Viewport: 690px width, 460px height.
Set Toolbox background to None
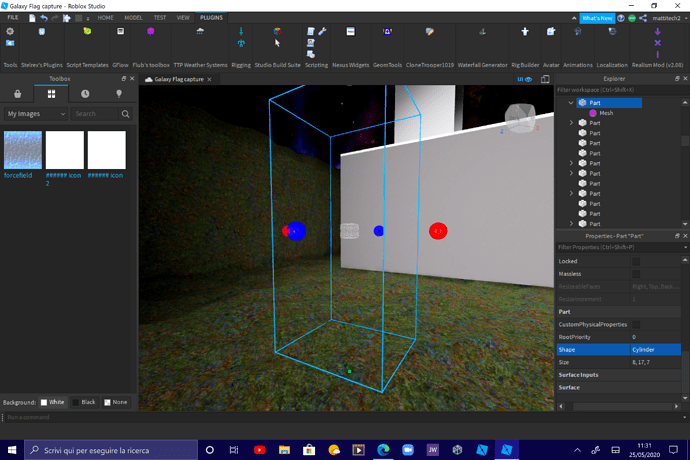pos(116,402)
